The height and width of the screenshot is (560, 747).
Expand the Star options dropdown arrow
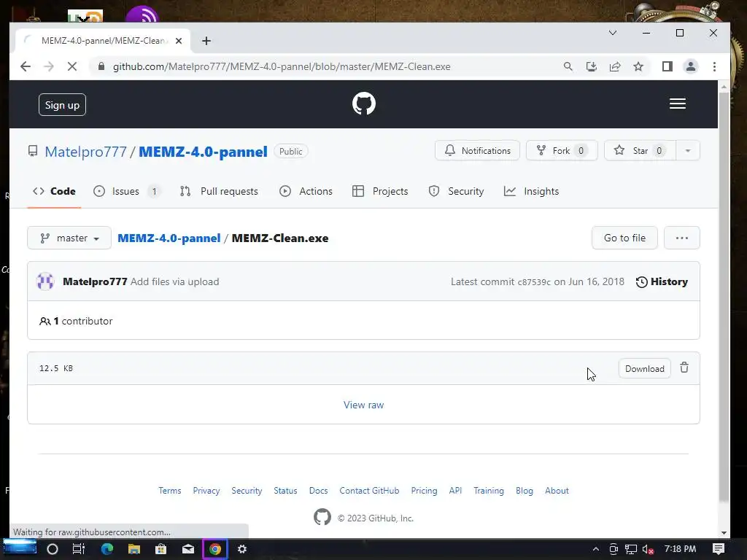tap(687, 150)
